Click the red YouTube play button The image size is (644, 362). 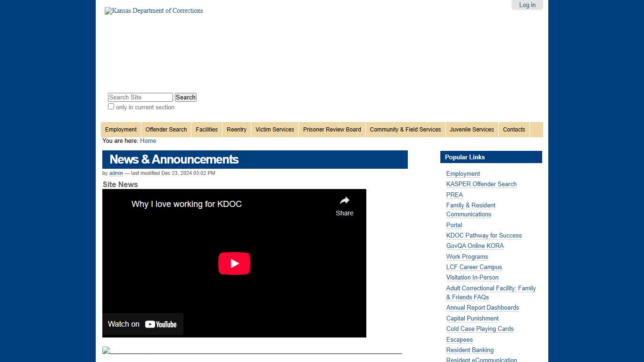pyautogui.click(x=234, y=263)
